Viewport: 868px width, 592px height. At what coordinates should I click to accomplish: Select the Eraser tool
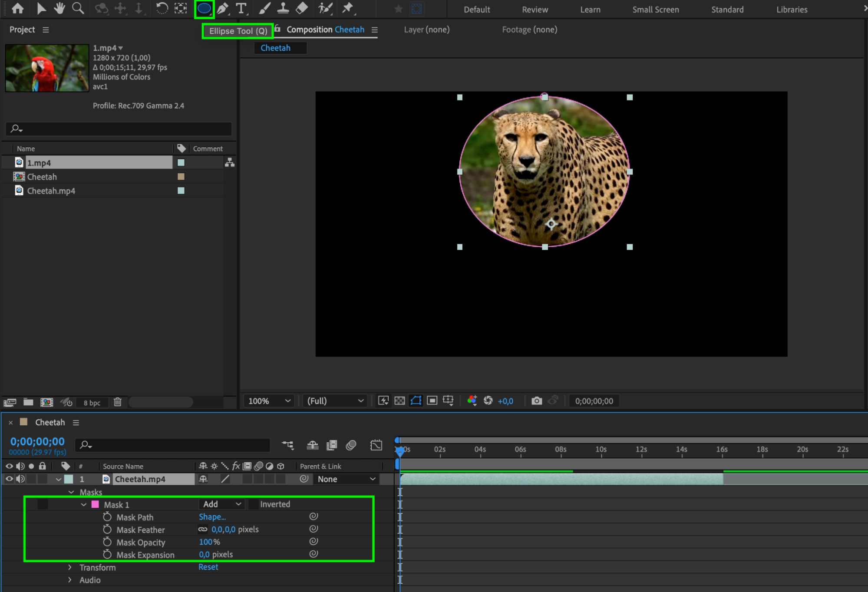(x=302, y=8)
